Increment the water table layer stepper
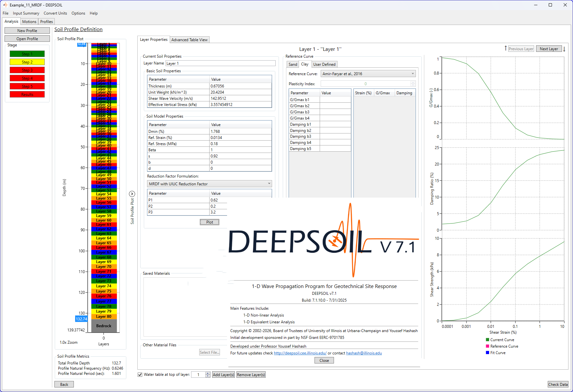This screenshot has width=573, height=392. tap(208, 373)
